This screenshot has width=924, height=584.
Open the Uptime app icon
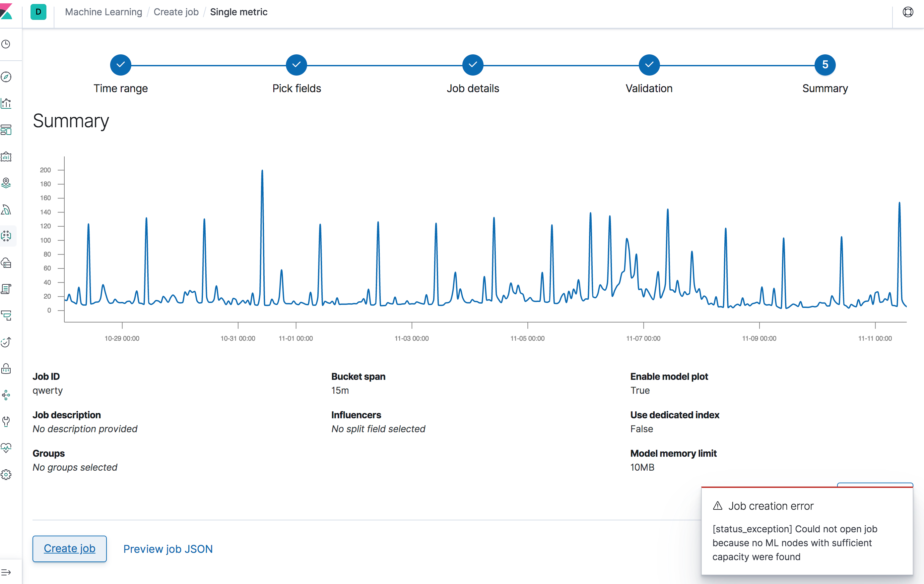tap(6, 342)
